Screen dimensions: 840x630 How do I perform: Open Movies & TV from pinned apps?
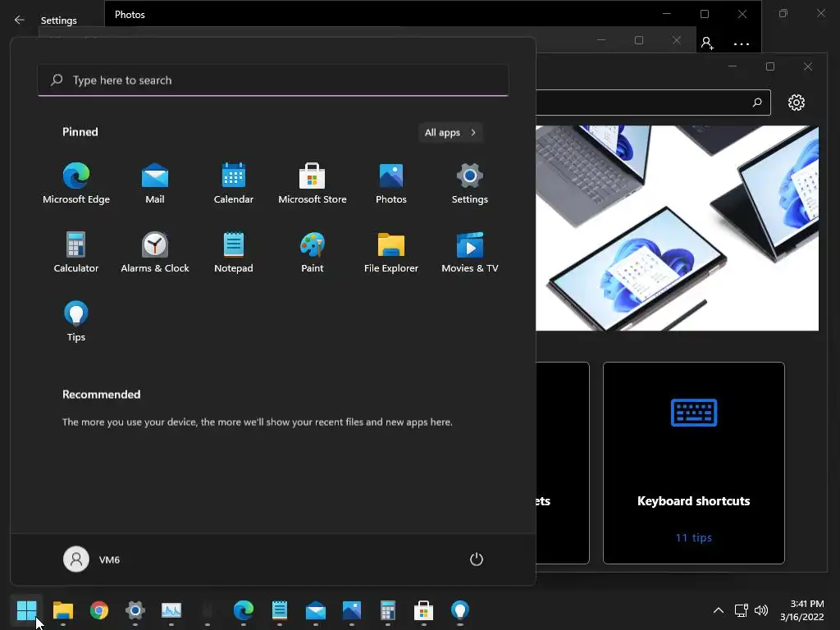470,253
